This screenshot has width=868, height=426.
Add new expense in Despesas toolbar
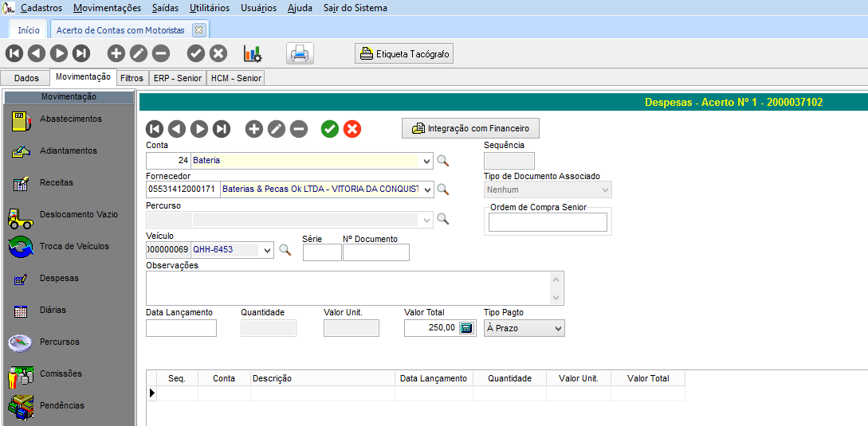pyautogui.click(x=254, y=129)
